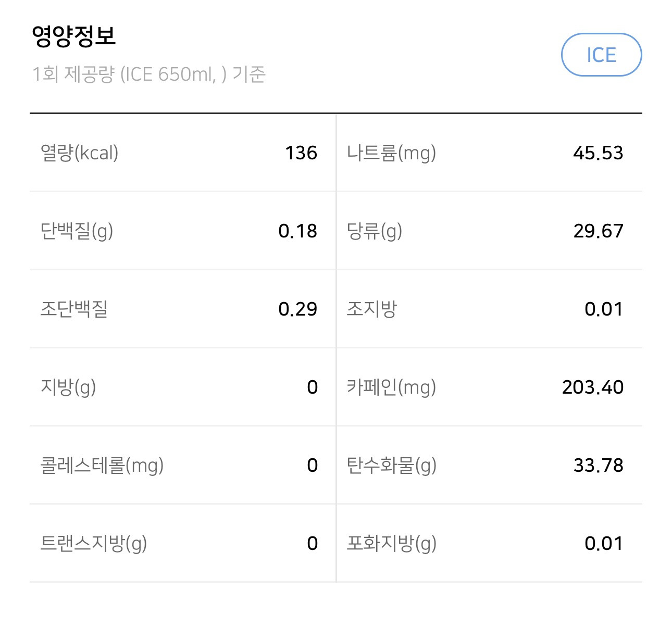Click the 트랜스지방(g) label
The image size is (672, 627).
[94, 544]
